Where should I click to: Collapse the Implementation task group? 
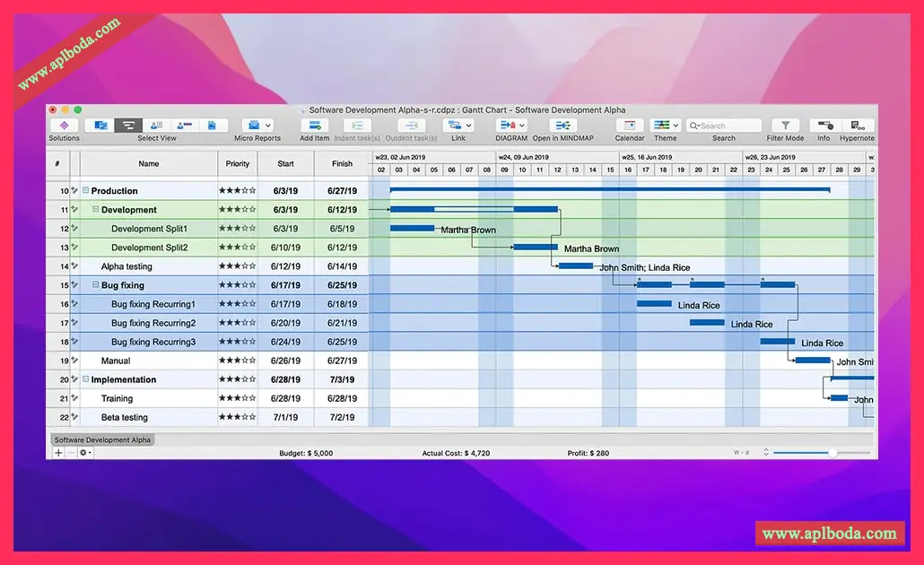85,378
